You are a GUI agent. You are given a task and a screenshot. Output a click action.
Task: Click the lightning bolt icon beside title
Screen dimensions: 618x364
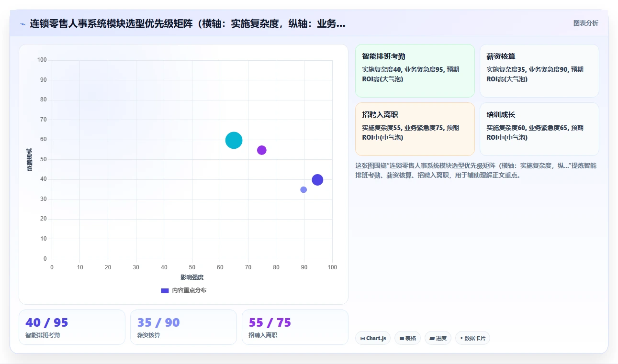click(22, 23)
